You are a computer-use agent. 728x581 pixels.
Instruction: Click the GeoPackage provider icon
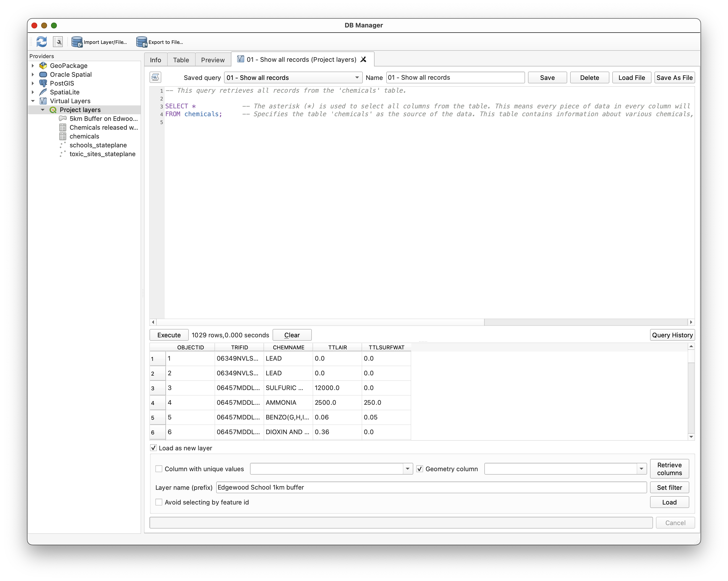pyautogui.click(x=43, y=65)
